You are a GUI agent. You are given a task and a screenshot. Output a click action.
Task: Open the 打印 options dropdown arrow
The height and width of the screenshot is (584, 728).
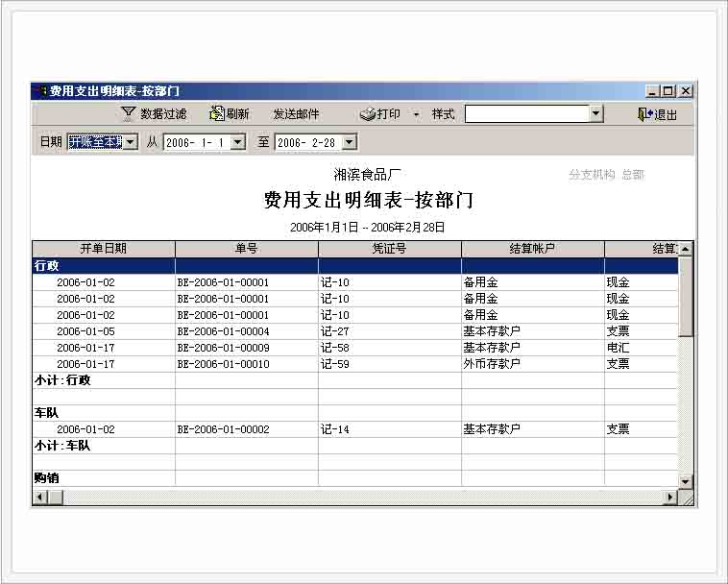(x=416, y=114)
